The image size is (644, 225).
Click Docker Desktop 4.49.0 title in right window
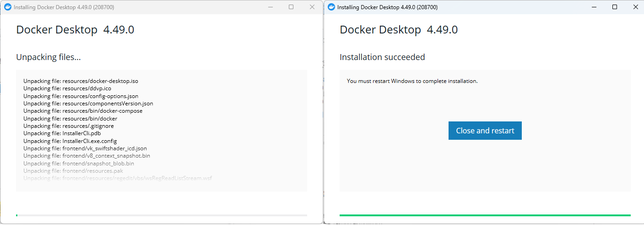[x=399, y=30]
